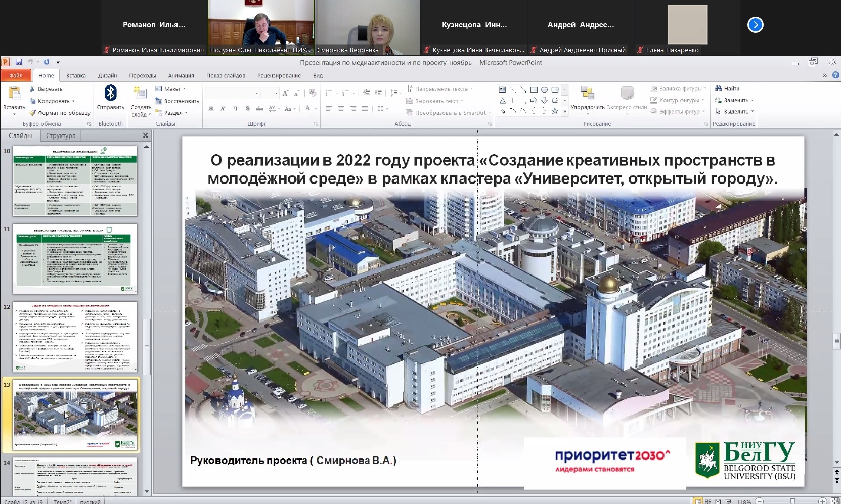Switch to the Структура pane tab
Screen dimensions: 841x504
pos(61,135)
